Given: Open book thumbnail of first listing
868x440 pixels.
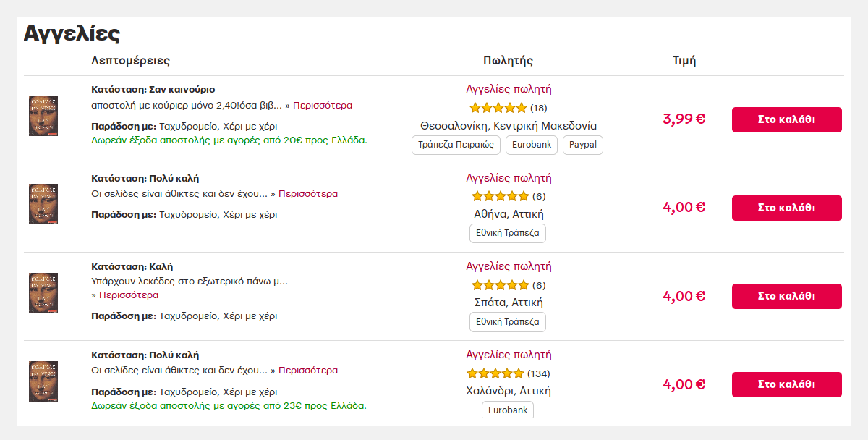Looking at the screenshot, I should point(43,116).
